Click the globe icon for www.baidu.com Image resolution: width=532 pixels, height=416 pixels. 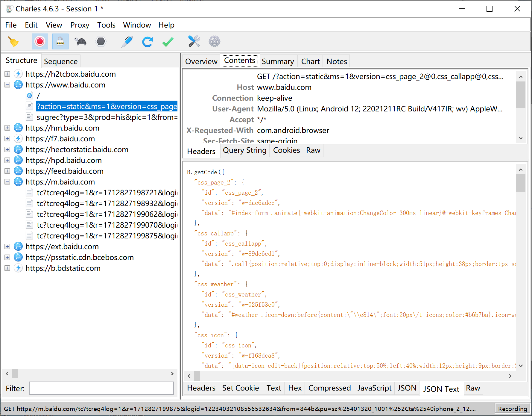coord(18,85)
